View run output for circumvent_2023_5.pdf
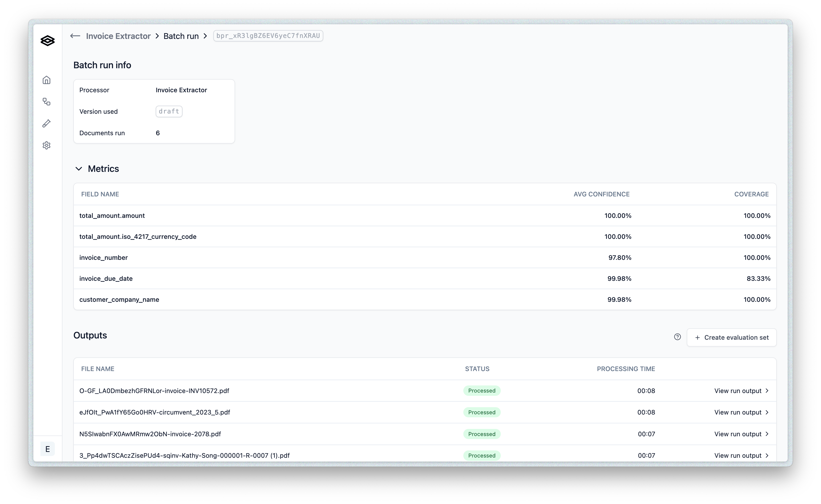The height and width of the screenshot is (504, 821). click(737, 412)
